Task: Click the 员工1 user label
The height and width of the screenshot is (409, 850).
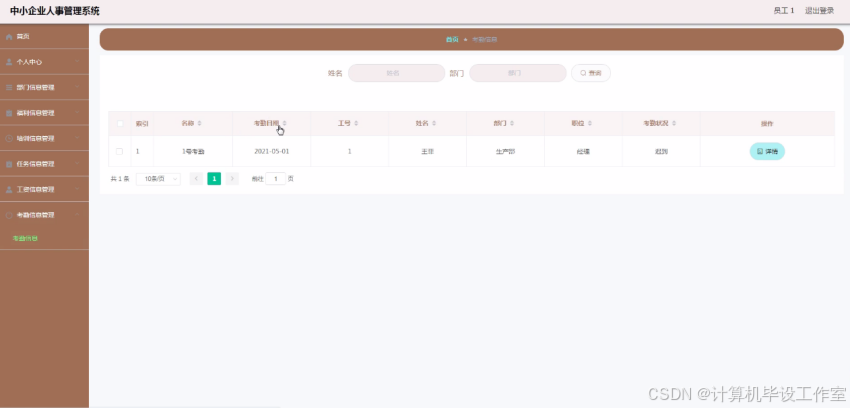Action: click(x=784, y=11)
